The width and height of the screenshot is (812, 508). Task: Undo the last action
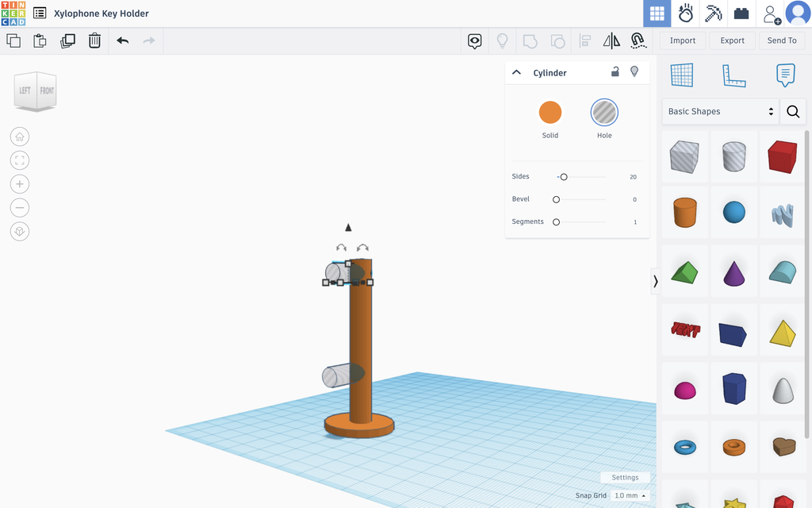coord(123,40)
